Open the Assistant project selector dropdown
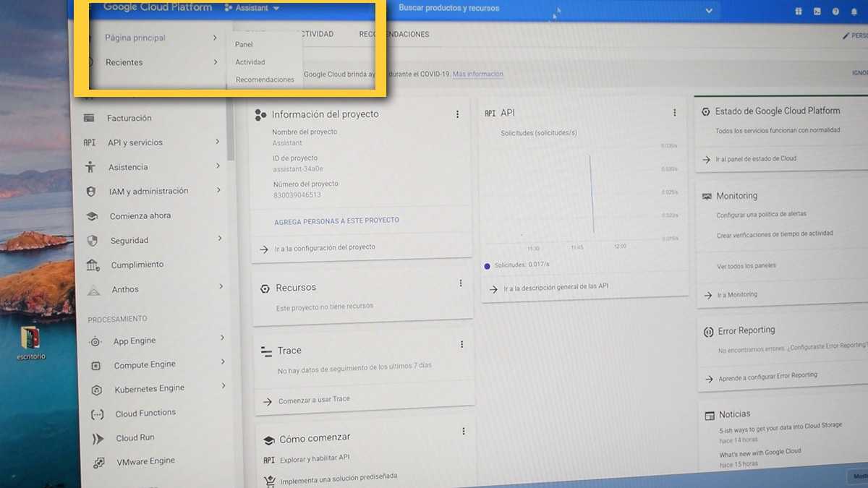868x488 pixels. (x=252, y=8)
